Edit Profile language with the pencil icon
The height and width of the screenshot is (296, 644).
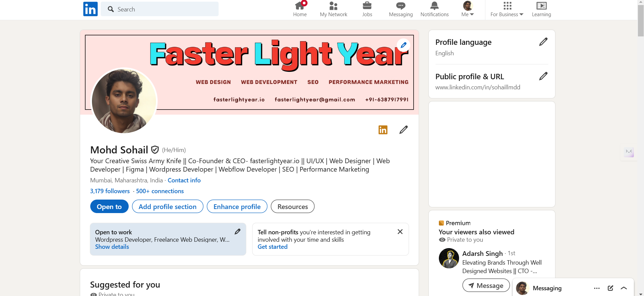(x=543, y=42)
